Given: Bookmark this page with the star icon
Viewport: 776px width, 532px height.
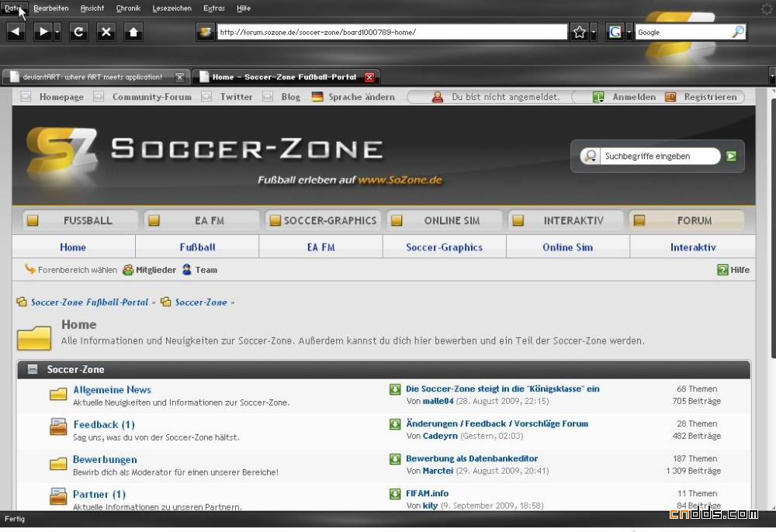Looking at the screenshot, I should pyautogui.click(x=580, y=32).
